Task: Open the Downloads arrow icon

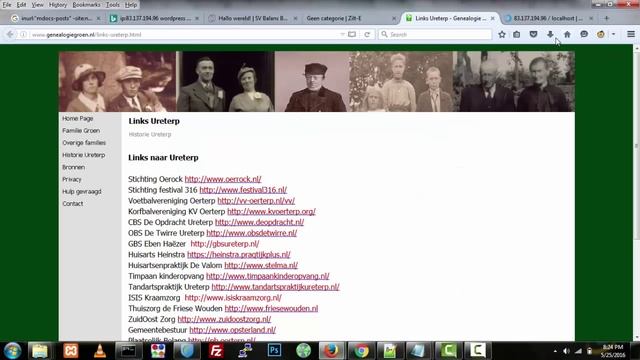Action: pyautogui.click(x=550, y=35)
